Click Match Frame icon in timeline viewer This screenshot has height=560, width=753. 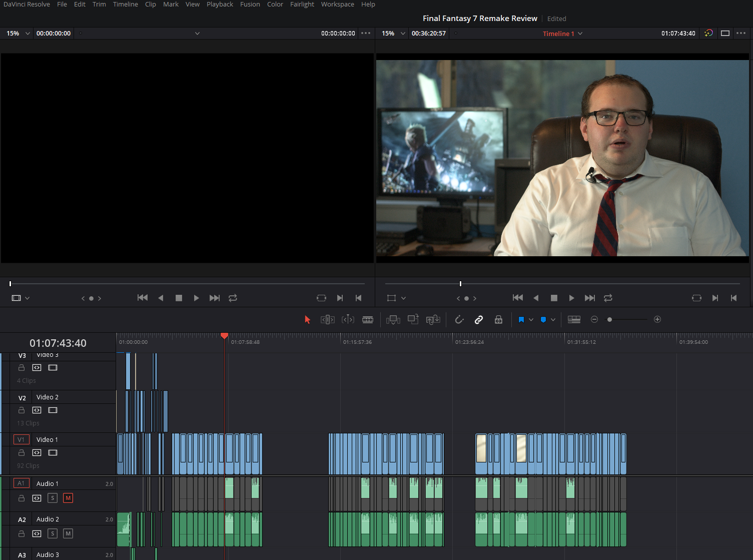point(696,298)
